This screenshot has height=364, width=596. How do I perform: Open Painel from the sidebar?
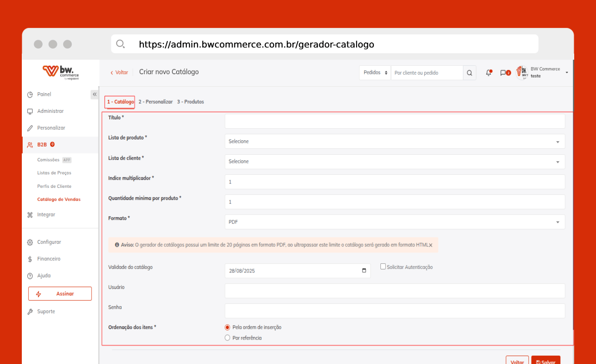point(44,94)
